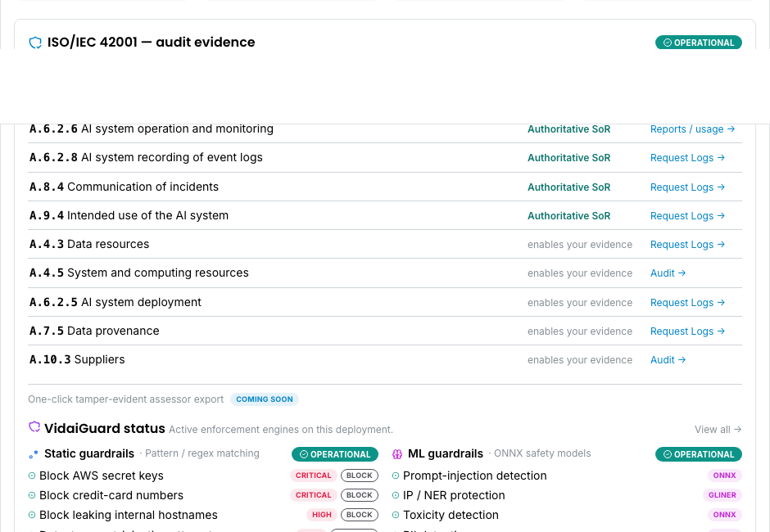Open Audit link for A.10.3 Suppliers
The width and height of the screenshot is (770, 532).
(x=668, y=360)
